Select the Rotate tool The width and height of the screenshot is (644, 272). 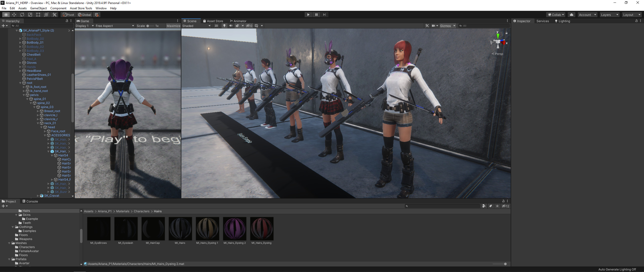(22, 15)
